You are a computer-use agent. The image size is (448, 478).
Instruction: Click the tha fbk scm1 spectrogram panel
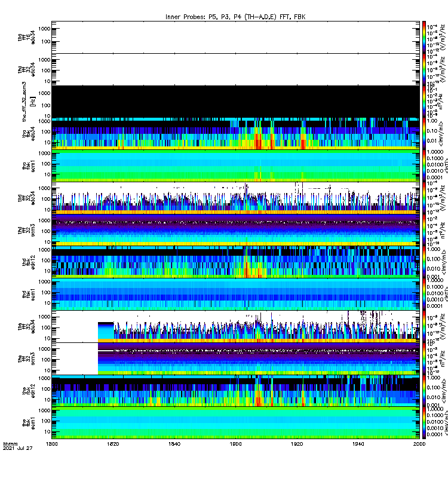(235, 166)
